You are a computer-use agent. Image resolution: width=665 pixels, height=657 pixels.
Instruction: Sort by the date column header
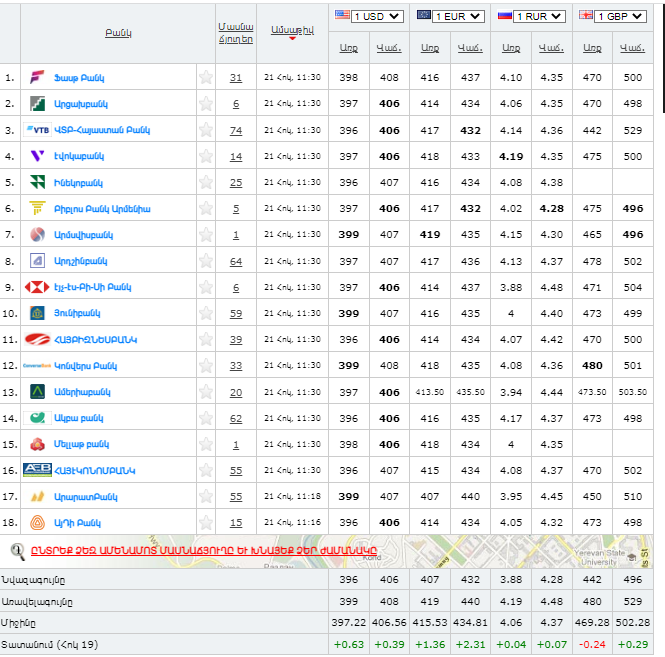tap(292, 32)
